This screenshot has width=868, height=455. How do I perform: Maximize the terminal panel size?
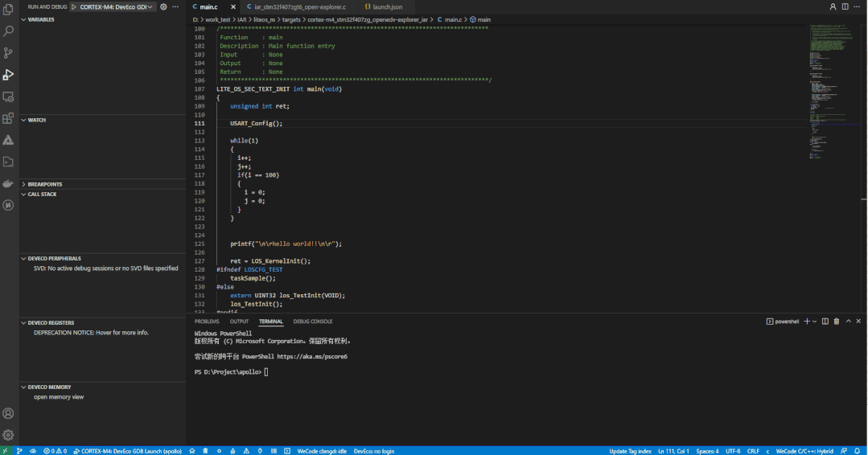[x=848, y=322]
